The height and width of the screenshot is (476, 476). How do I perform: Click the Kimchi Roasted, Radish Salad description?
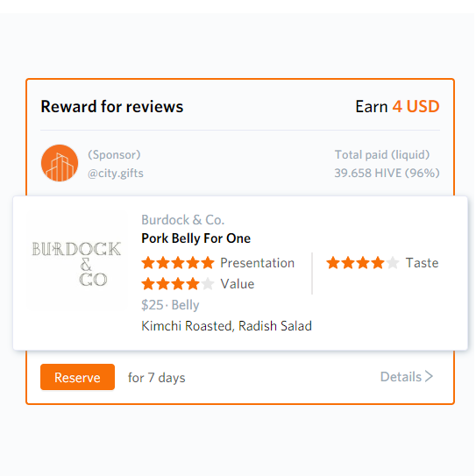click(x=226, y=326)
